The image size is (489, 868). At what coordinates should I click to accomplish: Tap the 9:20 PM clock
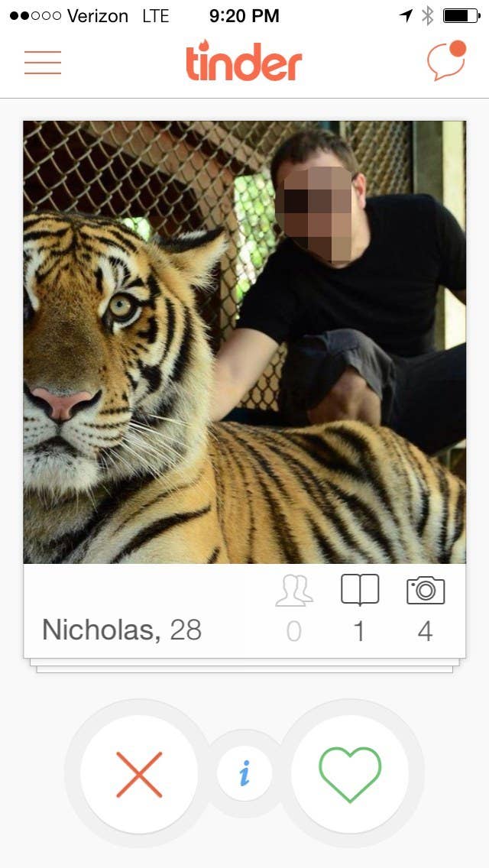click(244, 16)
